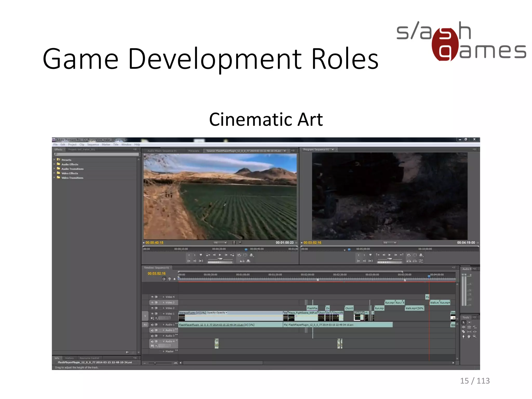
Task: Click timeline timecode 00:03:52:16
Action: [x=157, y=273]
